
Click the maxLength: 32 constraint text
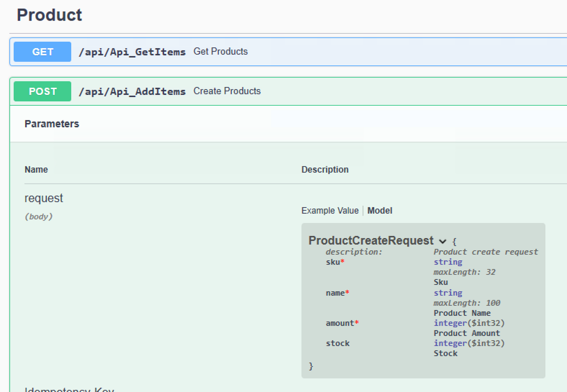(465, 272)
